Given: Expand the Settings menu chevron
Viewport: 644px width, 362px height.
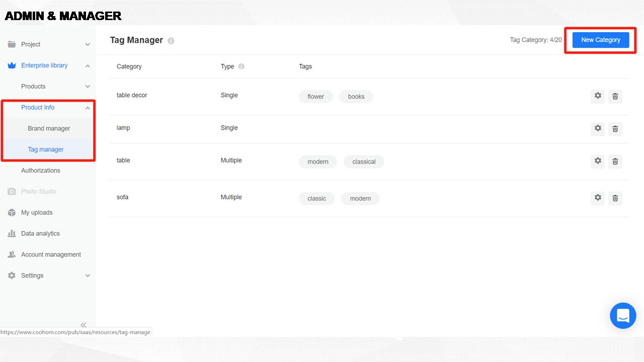Looking at the screenshot, I should (88, 276).
